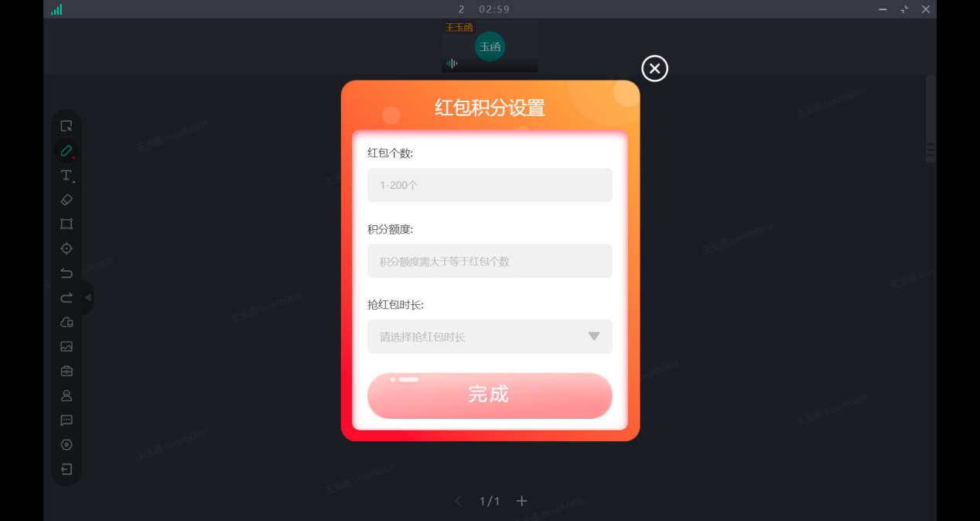Open the cloud files icon
This screenshot has width=980, height=521.
[x=67, y=322]
